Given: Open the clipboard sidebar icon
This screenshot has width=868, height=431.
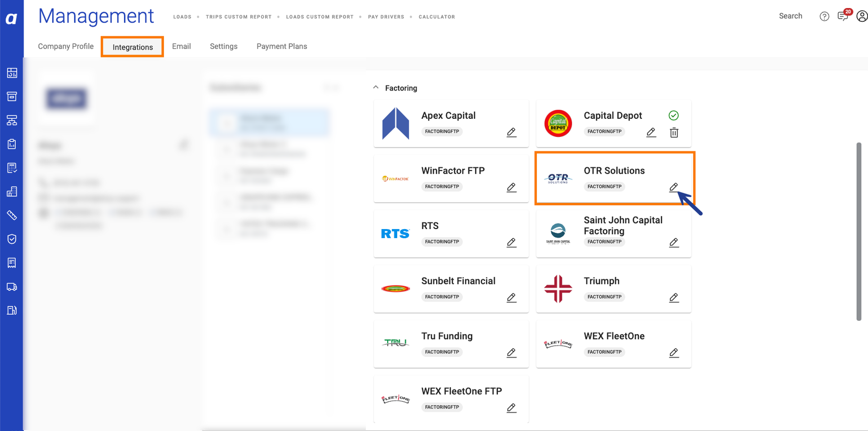Looking at the screenshot, I should (12, 144).
